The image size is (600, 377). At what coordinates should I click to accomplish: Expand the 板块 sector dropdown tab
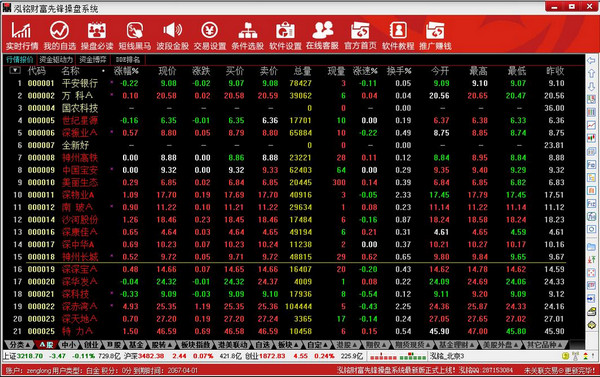[288, 344]
